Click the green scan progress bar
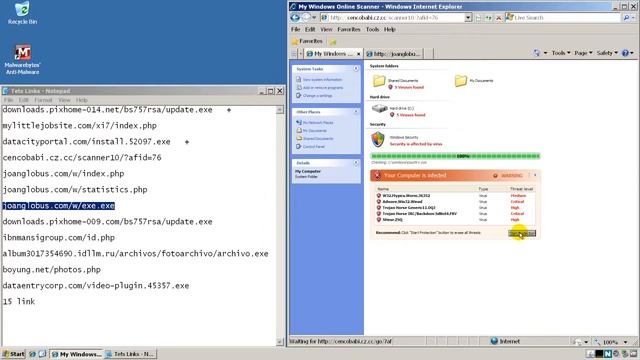Image resolution: width=640 pixels, height=360 pixels. coord(455,156)
